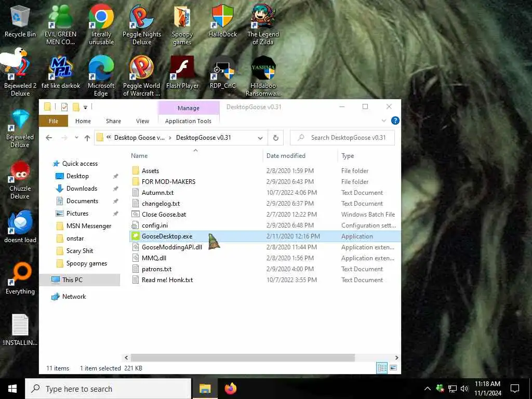Select the 'Close Goose.bat' file row

(265, 215)
